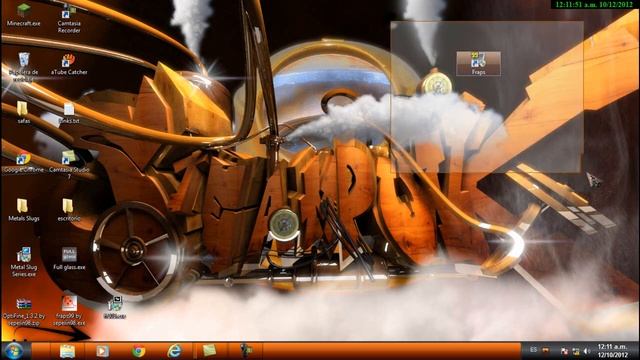Select the links.txt file icon
Image resolution: width=640 pixels, height=360 pixels.
click(x=69, y=113)
